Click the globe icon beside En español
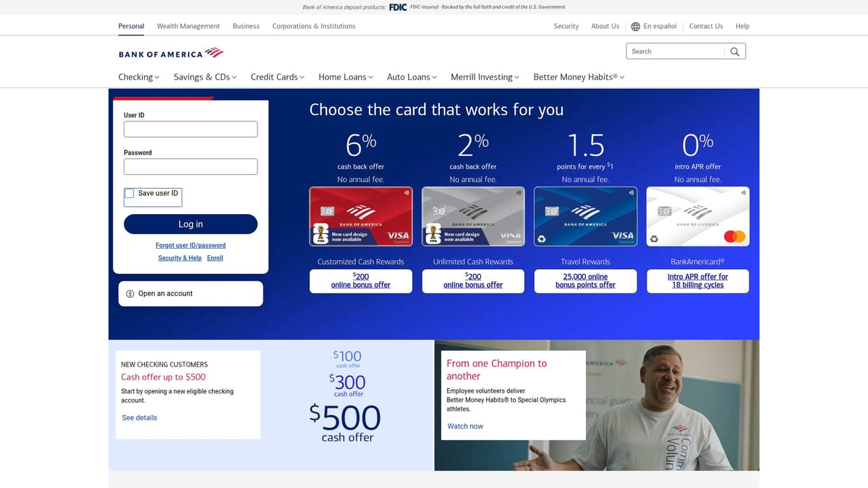Image resolution: width=868 pixels, height=488 pixels. pos(634,26)
